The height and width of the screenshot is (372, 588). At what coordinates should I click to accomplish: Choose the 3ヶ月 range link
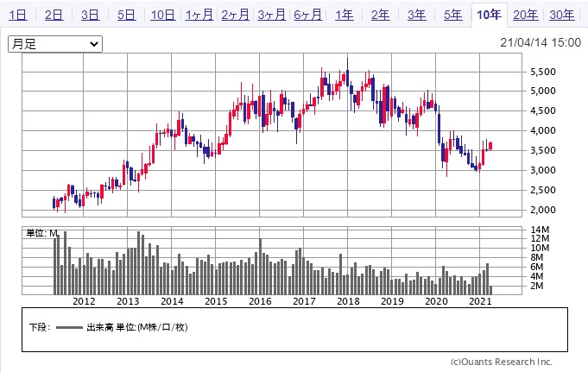point(272,15)
